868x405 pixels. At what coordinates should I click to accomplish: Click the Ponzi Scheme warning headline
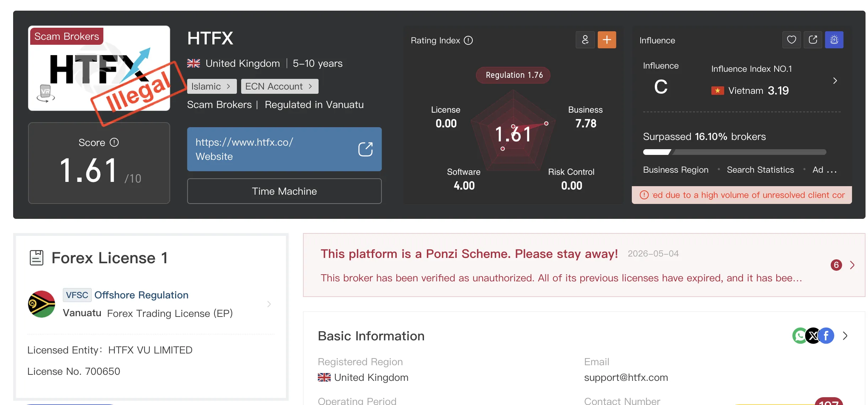click(469, 254)
